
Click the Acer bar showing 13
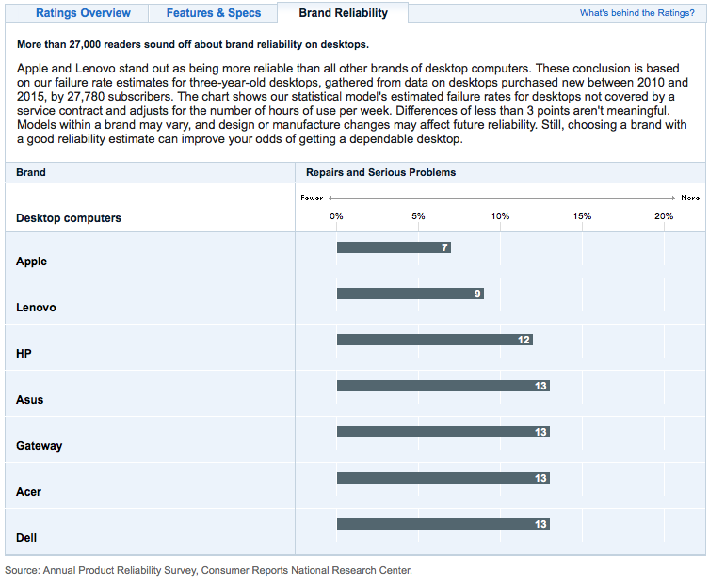click(443, 478)
